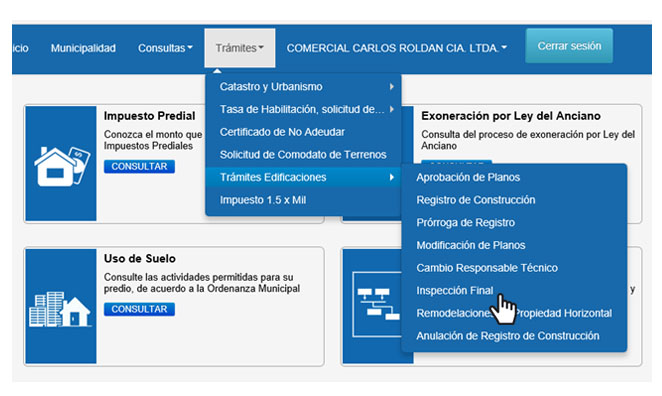Click the partially visible Inicio nav item
Image resolution: width=662 pixels, height=396 pixels.
click(x=20, y=48)
